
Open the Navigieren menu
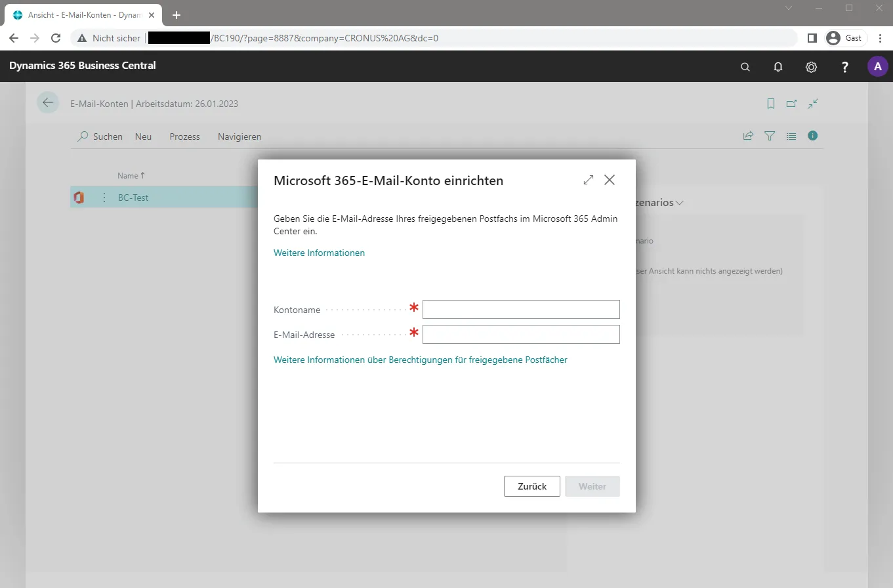point(239,136)
